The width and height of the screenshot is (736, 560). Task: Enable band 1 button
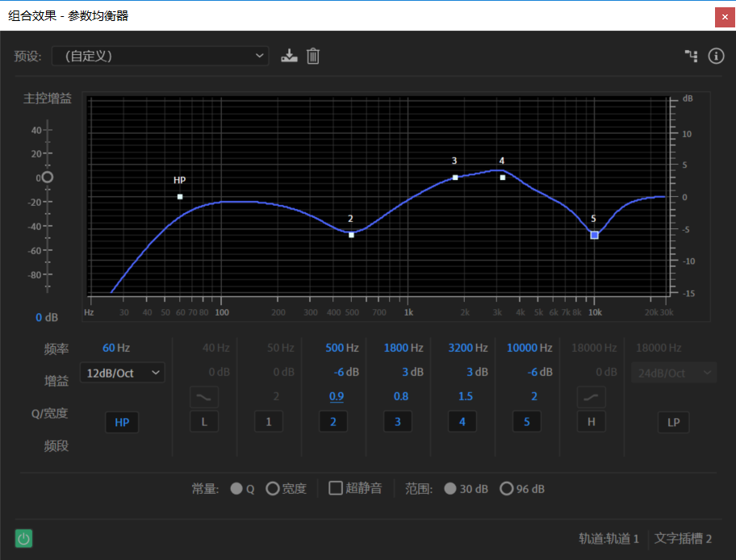269,421
